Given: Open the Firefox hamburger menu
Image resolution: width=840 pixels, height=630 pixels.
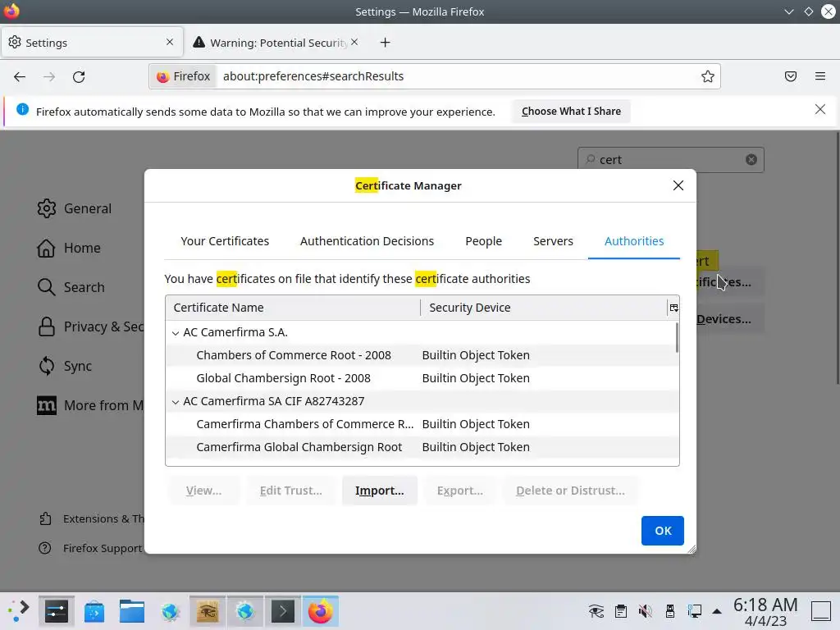Looking at the screenshot, I should click(x=819, y=76).
